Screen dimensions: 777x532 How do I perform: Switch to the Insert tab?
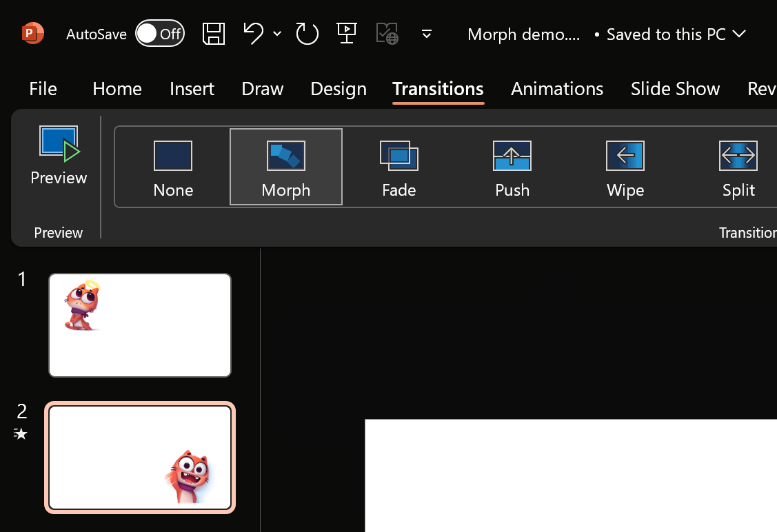[x=192, y=89]
